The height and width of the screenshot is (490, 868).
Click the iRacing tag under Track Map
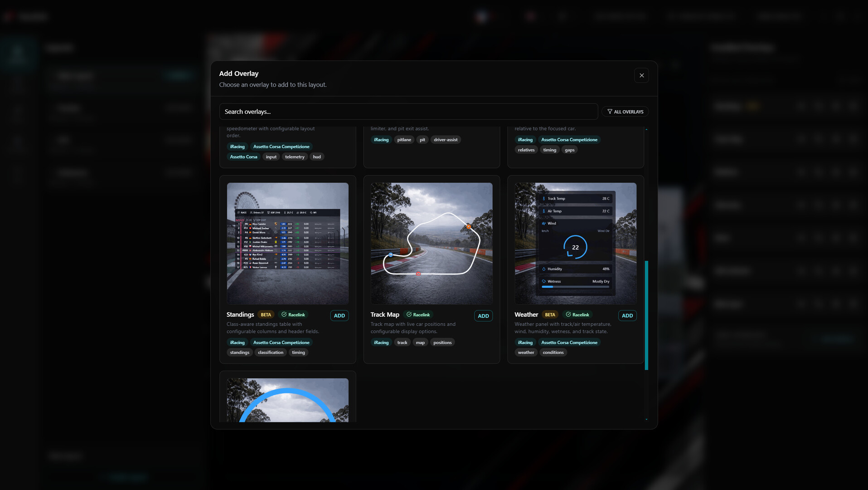[381, 343]
